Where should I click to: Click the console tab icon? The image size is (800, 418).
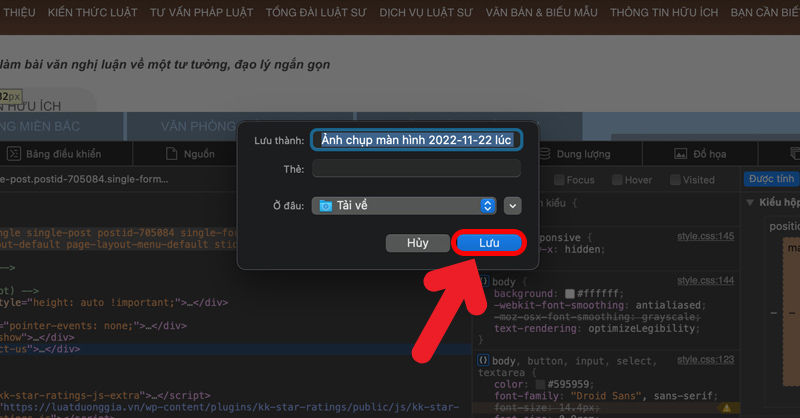click(14, 154)
